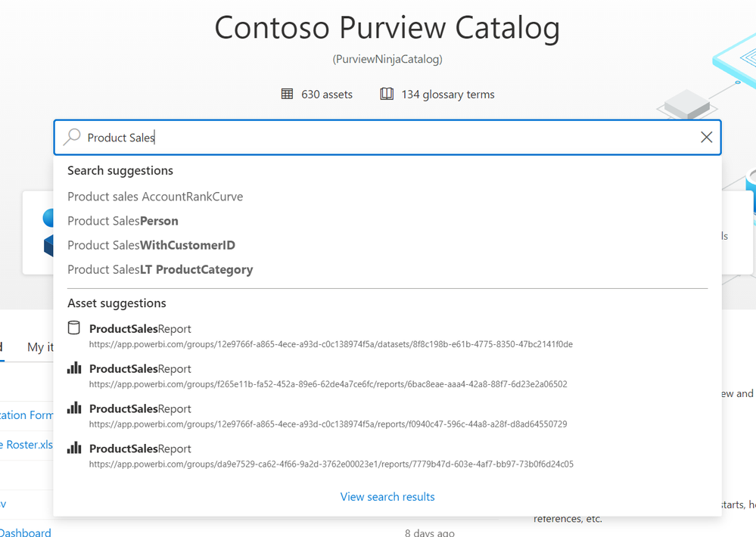Image resolution: width=756 pixels, height=537 pixels.
Task: Select suggestion Product SalesPerson
Action: click(x=123, y=221)
